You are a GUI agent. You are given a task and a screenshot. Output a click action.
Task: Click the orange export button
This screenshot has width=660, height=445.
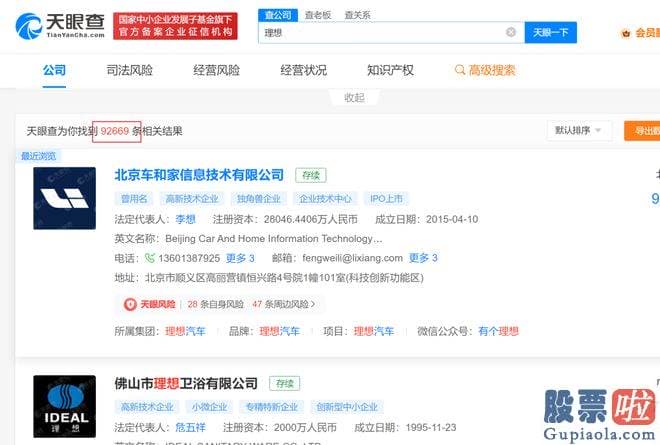click(642, 131)
